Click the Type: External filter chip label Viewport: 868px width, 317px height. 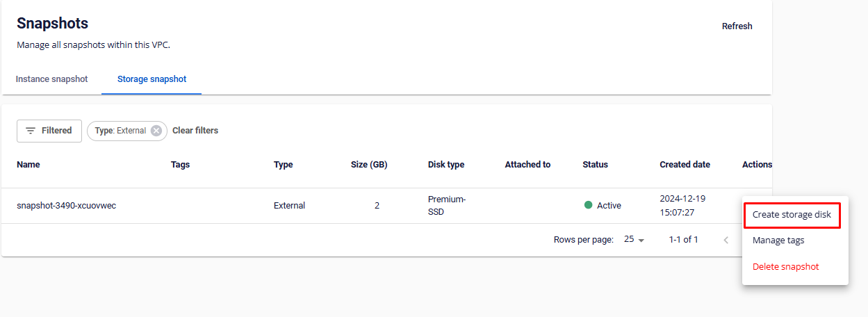click(120, 131)
